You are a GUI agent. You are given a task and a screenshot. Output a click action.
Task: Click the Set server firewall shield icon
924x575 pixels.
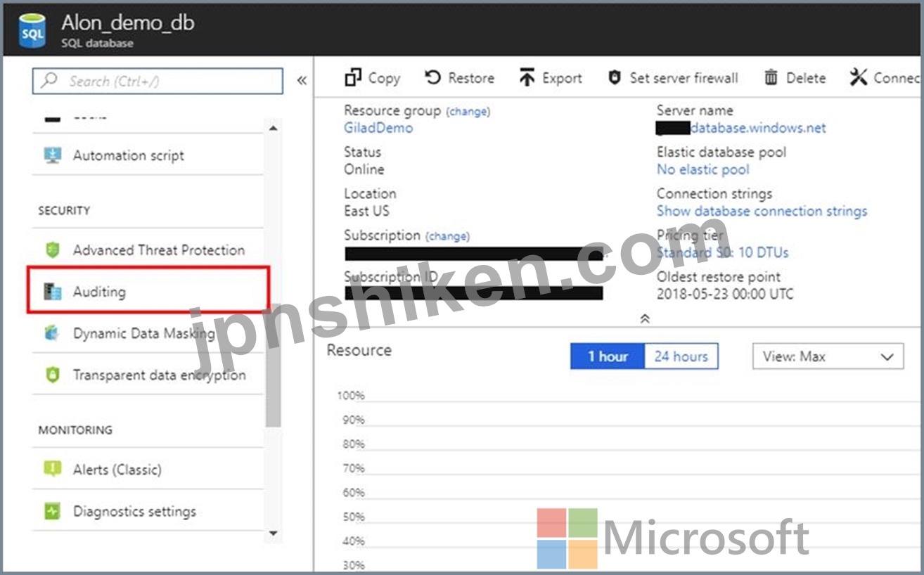click(x=614, y=77)
